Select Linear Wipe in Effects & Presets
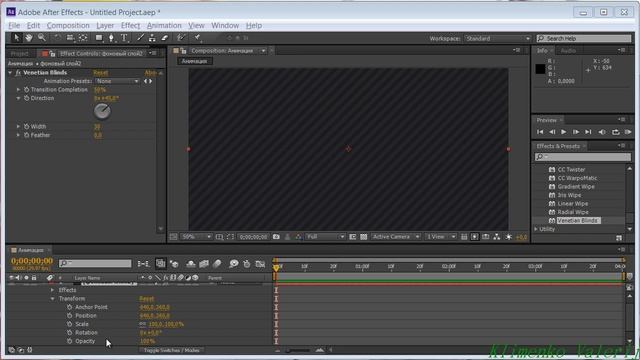 click(573, 204)
